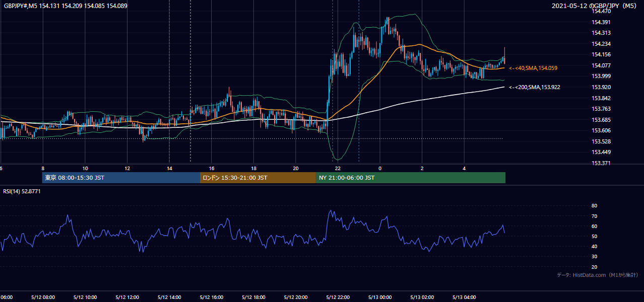Screen dimensions: 644x302
Task: Click hour label 18 on chart time axis
Action: (x=254, y=169)
